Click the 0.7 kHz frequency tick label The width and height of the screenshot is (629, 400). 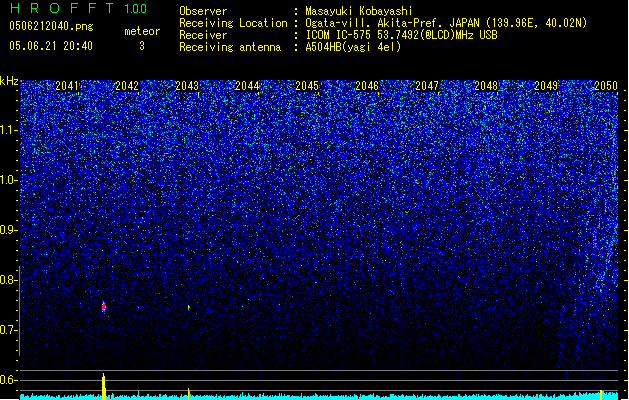[9, 330]
